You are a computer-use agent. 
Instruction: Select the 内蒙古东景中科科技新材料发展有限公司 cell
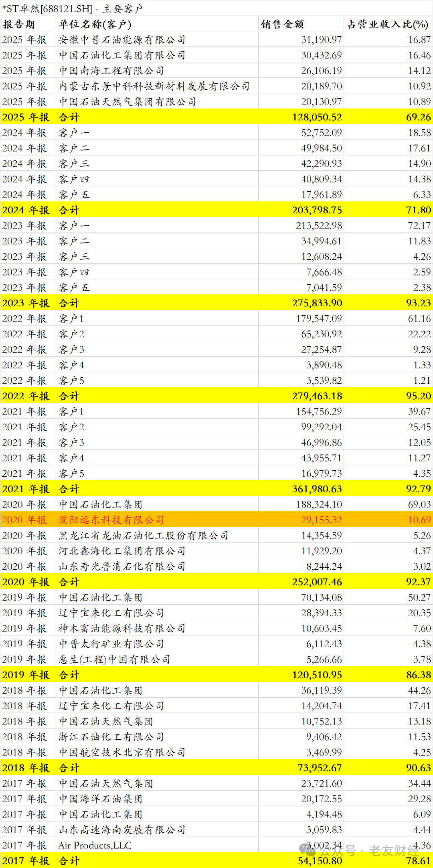154,87
